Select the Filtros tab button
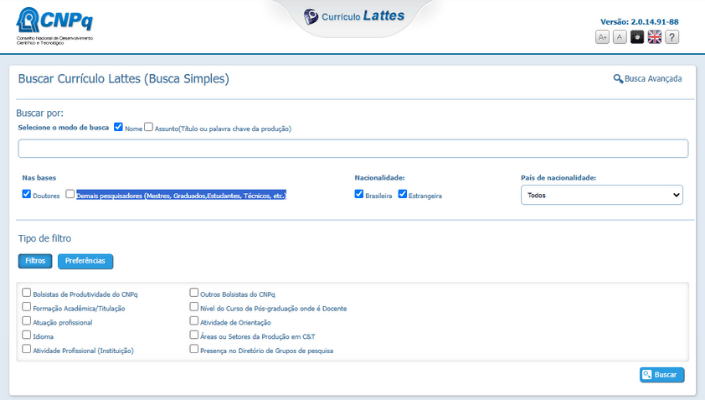The width and height of the screenshot is (705, 400). point(35,261)
